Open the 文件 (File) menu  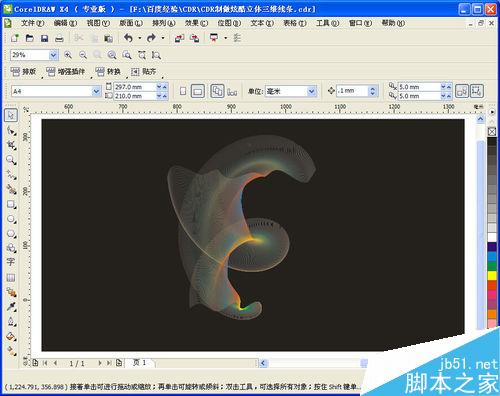coord(32,23)
